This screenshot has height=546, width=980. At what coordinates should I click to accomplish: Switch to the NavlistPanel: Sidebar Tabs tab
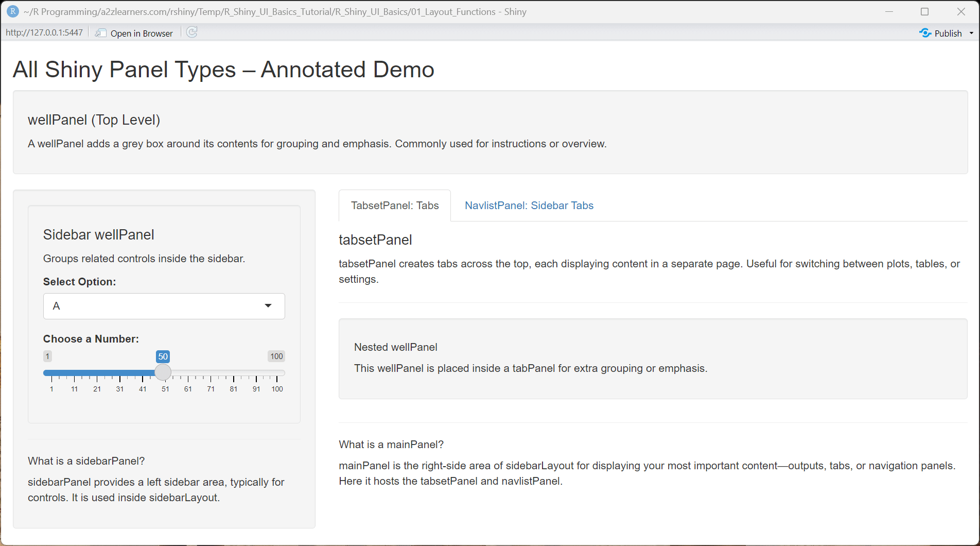tap(529, 205)
